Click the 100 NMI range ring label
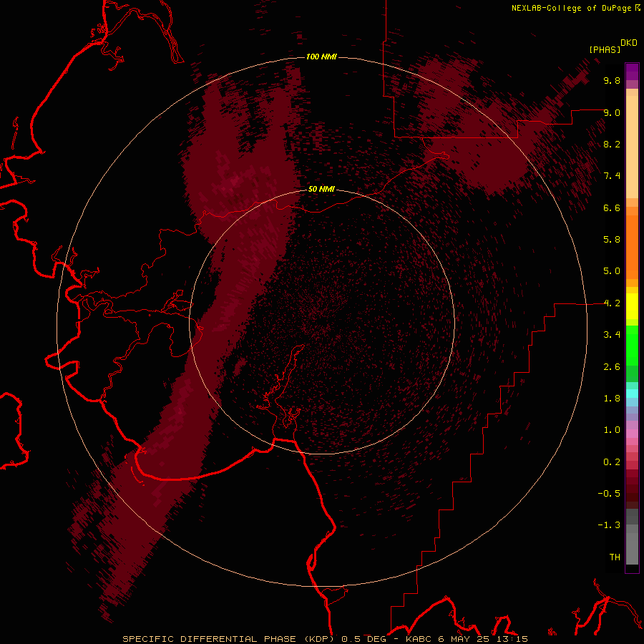This screenshot has width=644, height=644. click(x=321, y=57)
